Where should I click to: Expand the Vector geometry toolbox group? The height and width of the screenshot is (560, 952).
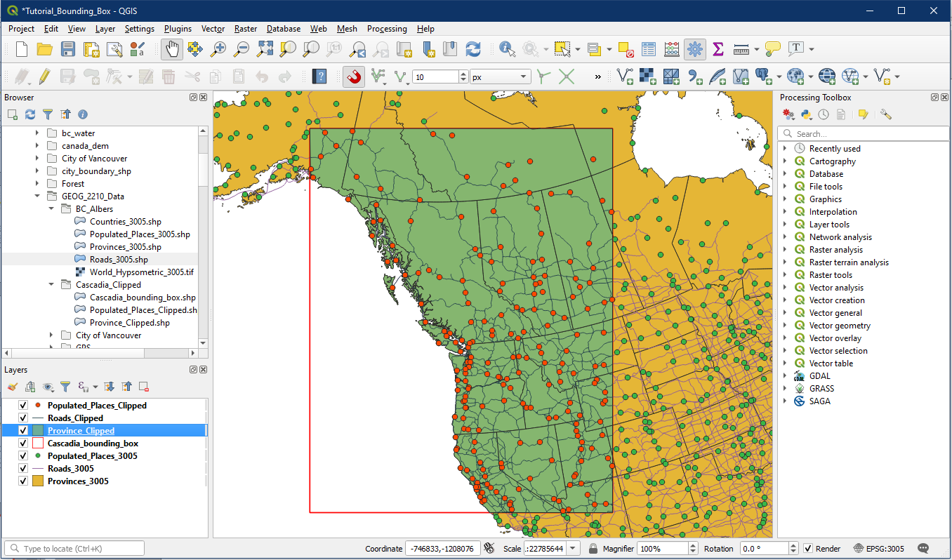785,326
